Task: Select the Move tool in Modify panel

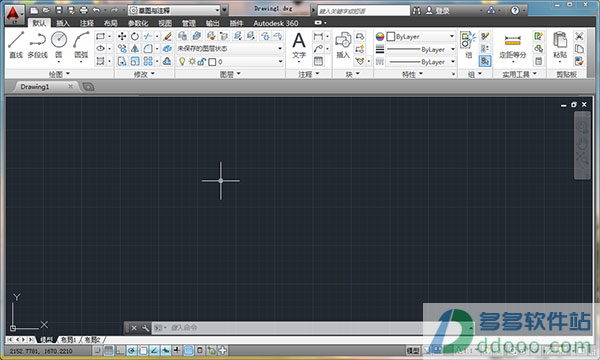Action: click(122, 36)
